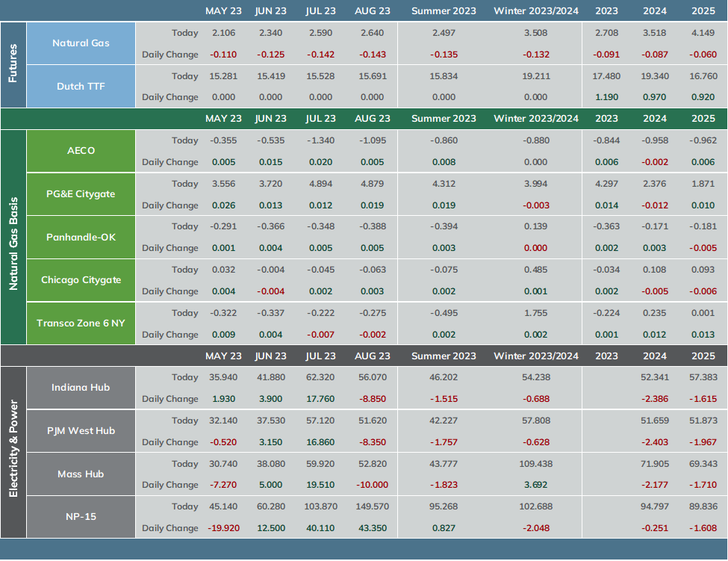Click the Transco Zone 6 NY label
The image size is (728, 561).
coord(81,323)
